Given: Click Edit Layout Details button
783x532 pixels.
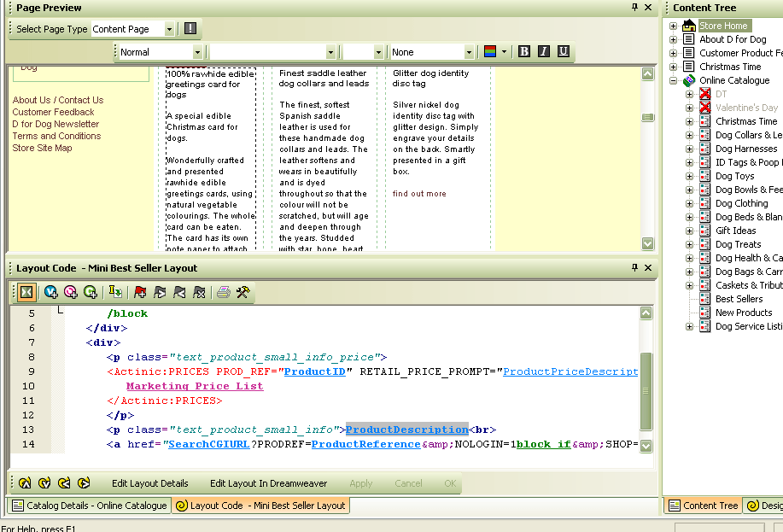Looking at the screenshot, I should (149, 483).
